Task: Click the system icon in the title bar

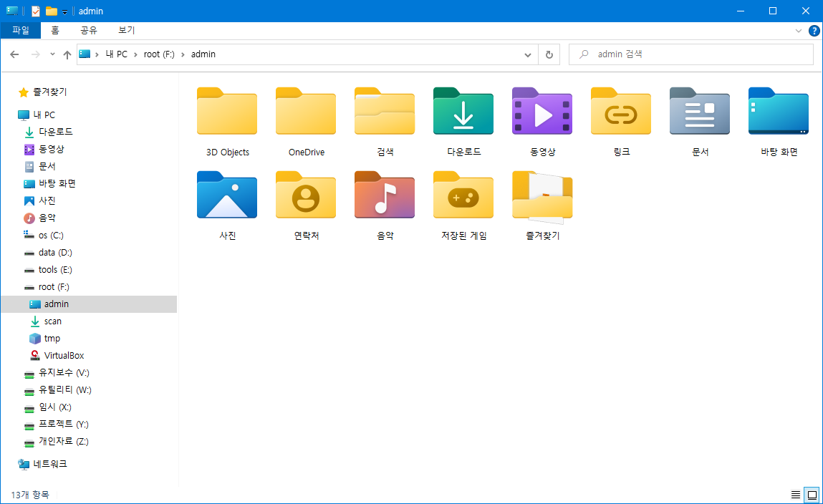Action: click(11, 11)
